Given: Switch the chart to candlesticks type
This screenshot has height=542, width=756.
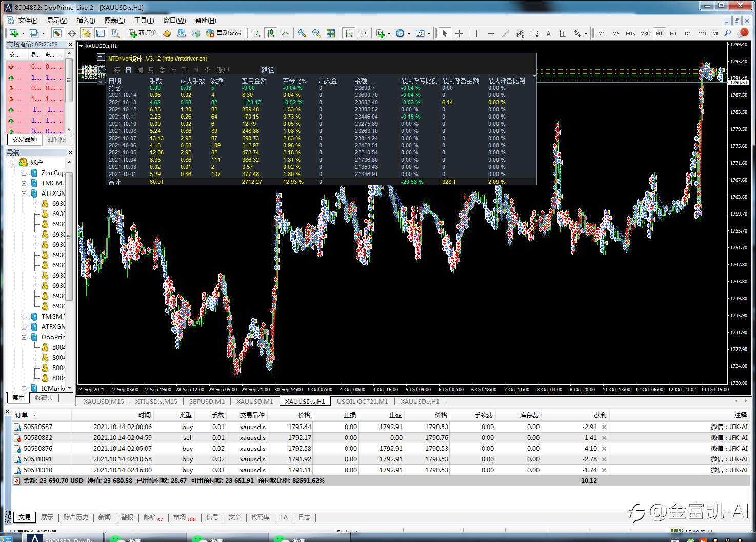Looking at the screenshot, I should [x=270, y=33].
